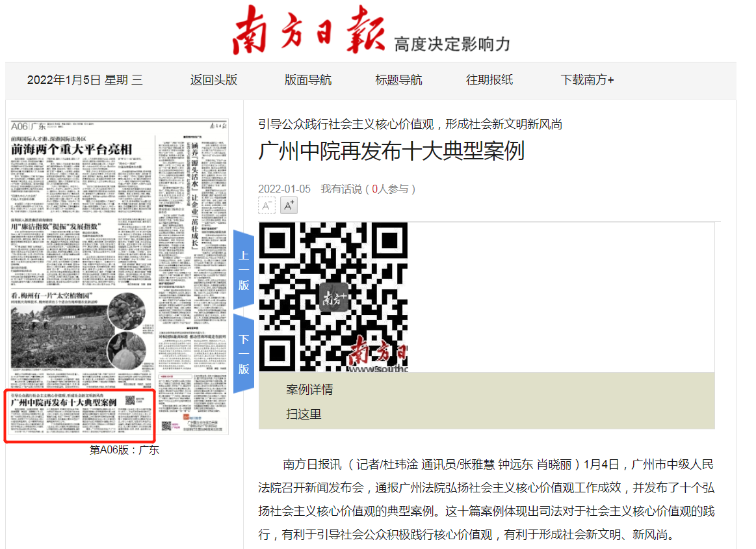
Task: Click the 扫这里 caption text
Action: tap(304, 414)
